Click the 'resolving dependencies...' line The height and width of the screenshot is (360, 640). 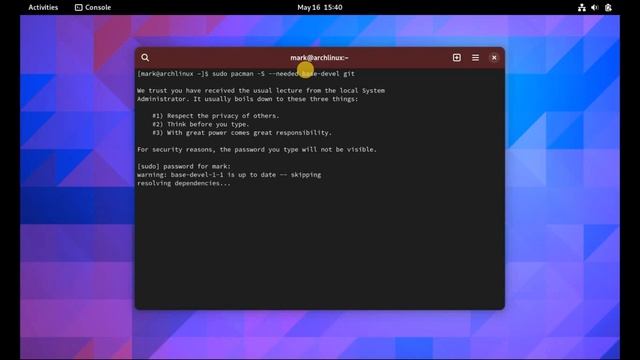(x=184, y=183)
